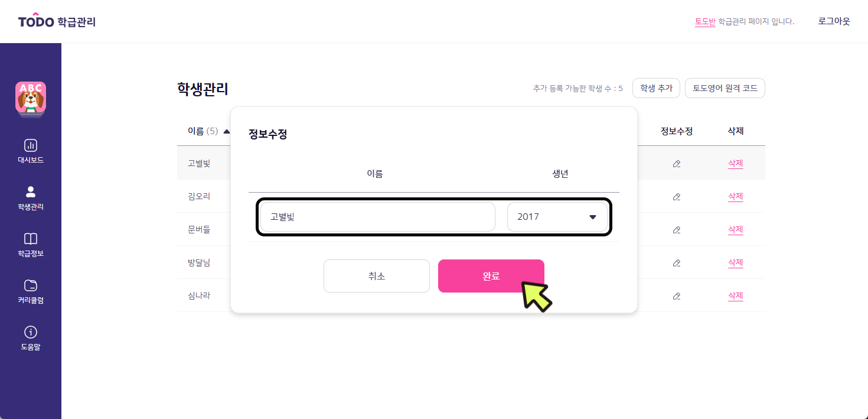This screenshot has width=868, height=419.
Task: Open the 학급정보 book icon
Action: pos(31,239)
